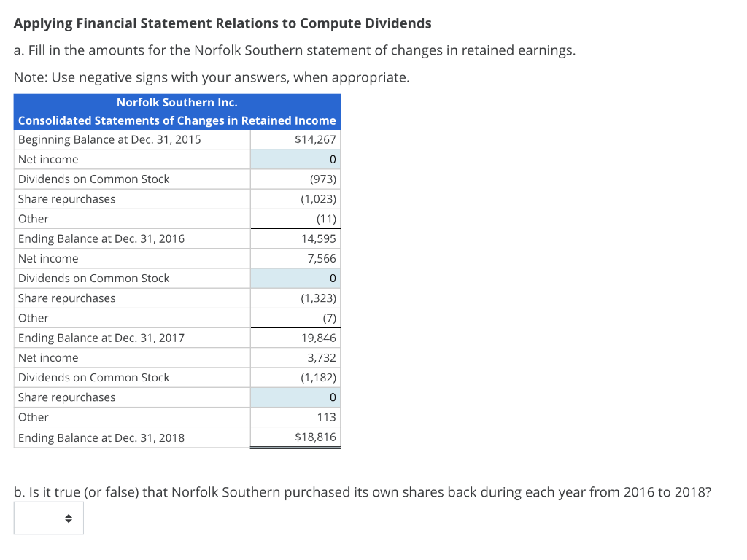
Task: Select the 2017 net income value 7,566
Action: 322,259
